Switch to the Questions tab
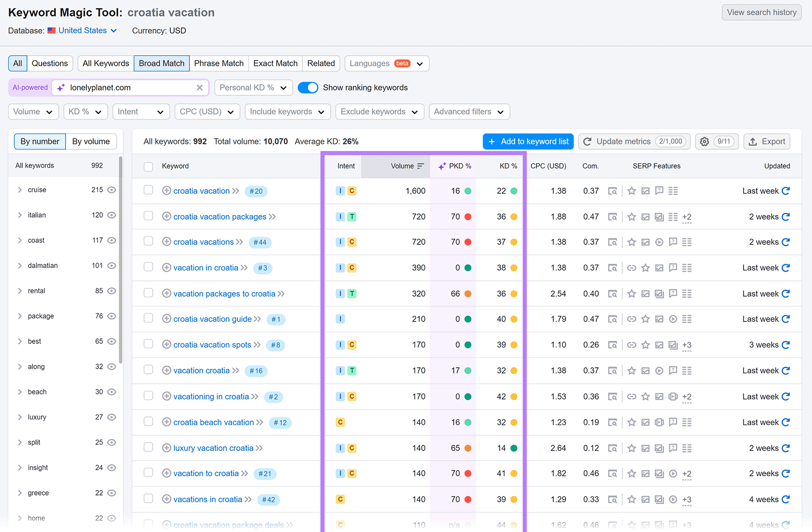Viewport: 812px width, 532px height. point(49,63)
